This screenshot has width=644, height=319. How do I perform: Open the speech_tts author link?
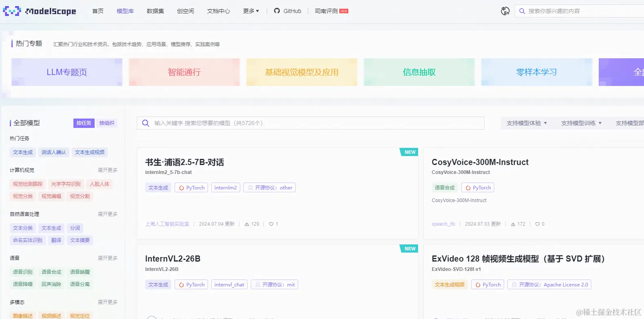point(443,224)
